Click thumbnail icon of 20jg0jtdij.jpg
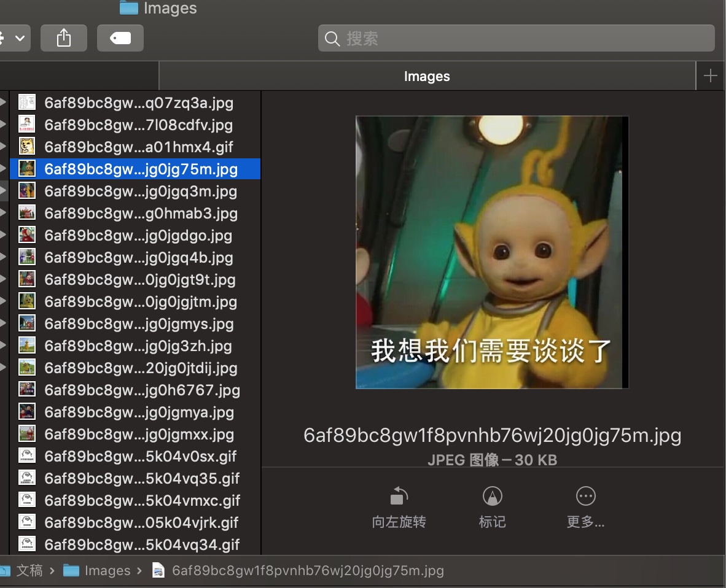Viewport: 726px width, 588px height. point(27,368)
